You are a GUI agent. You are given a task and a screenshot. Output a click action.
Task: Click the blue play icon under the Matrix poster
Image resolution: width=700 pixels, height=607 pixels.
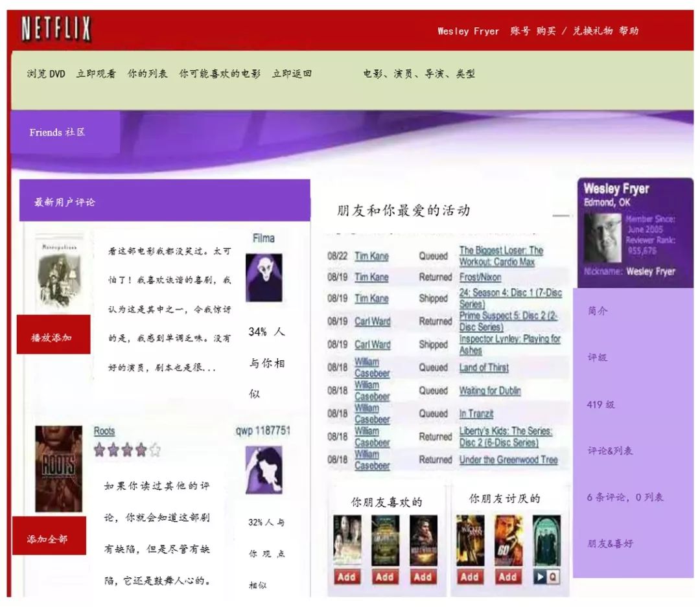point(540,577)
